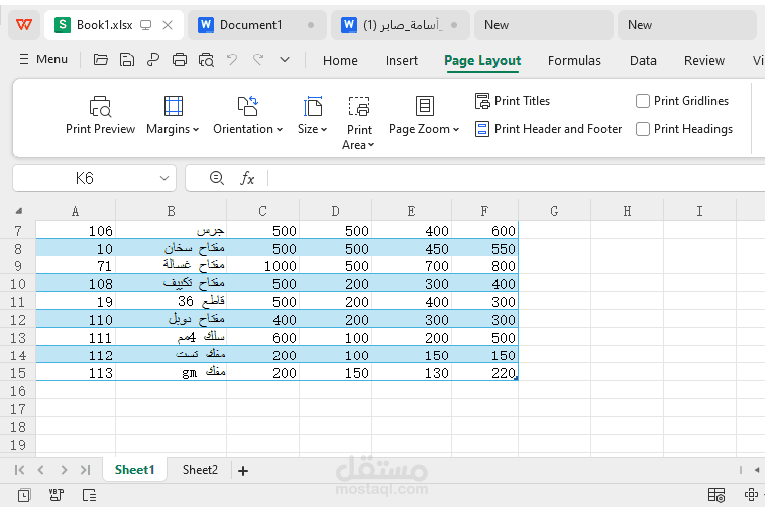This screenshot has width=765, height=507.
Task: Select the Page Layout ribbon tab
Action: 483,61
